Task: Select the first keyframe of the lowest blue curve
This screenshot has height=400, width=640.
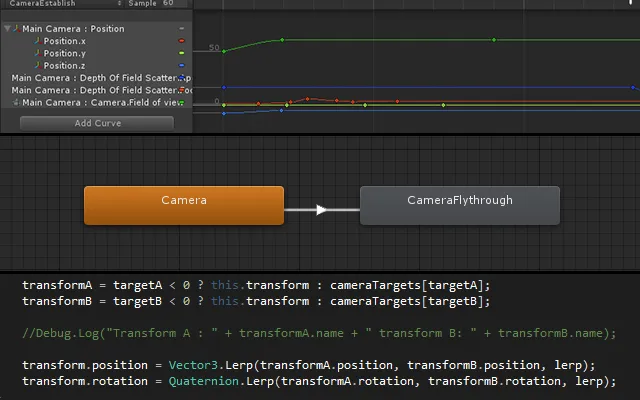Action: tap(224, 113)
